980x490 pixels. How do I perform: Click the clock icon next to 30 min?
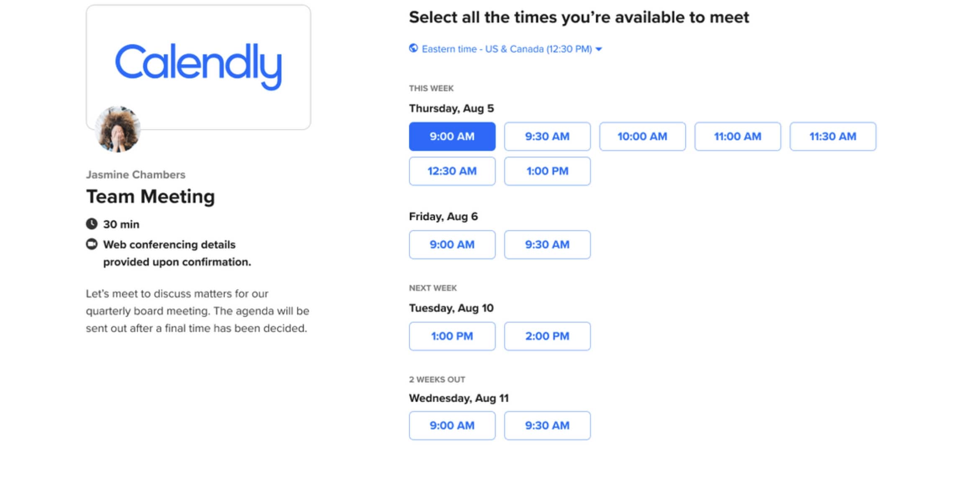pos(92,224)
